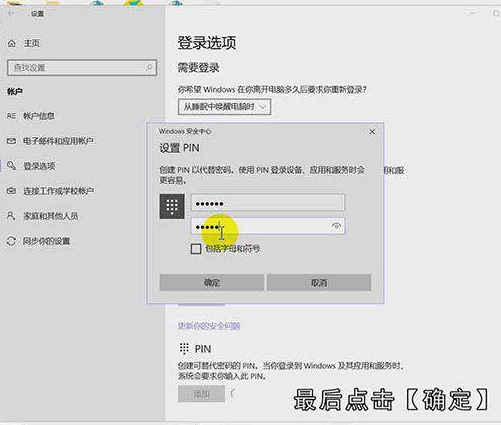Click the magnifier icon in search box
The width and height of the screenshot is (501, 425).
pos(149,68)
